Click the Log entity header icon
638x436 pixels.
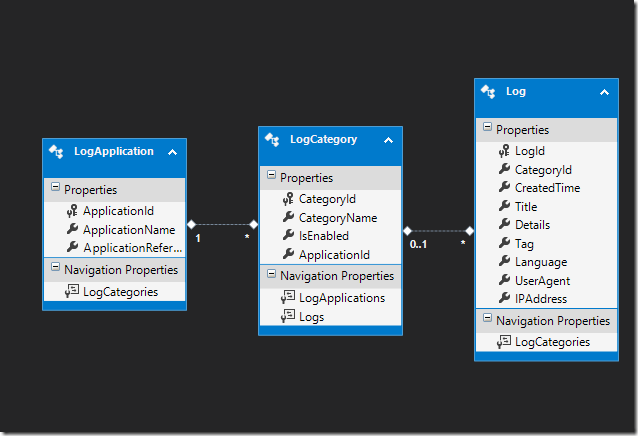489,91
